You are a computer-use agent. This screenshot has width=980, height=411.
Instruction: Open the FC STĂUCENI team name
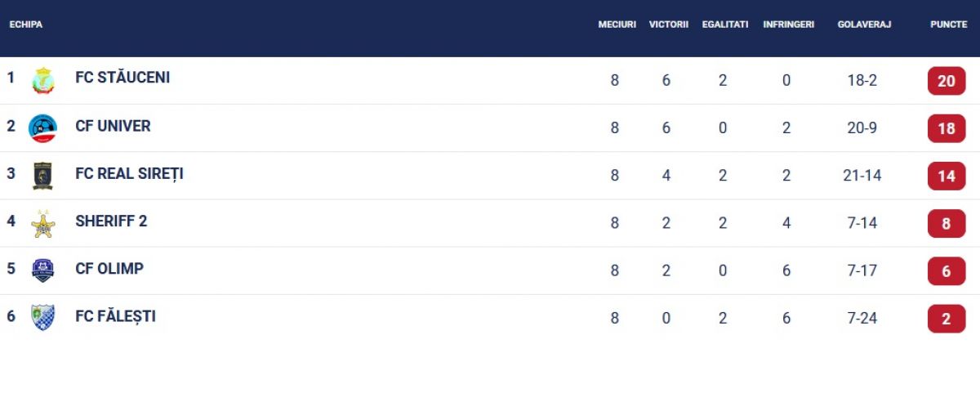click(x=122, y=78)
